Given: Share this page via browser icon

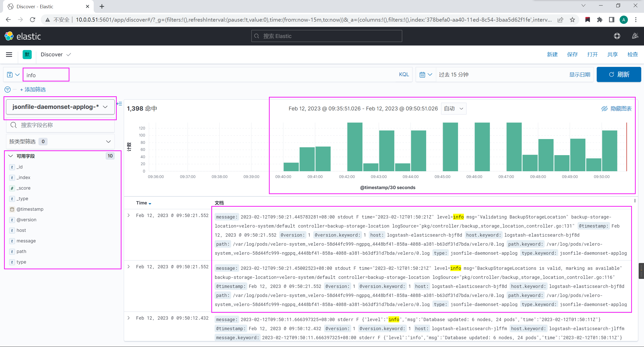Looking at the screenshot, I should coord(560,20).
